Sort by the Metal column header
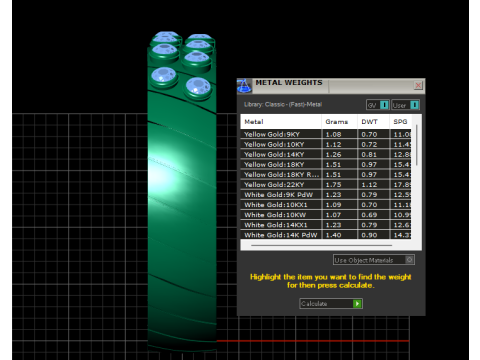 pyautogui.click(x=281, y=122)
